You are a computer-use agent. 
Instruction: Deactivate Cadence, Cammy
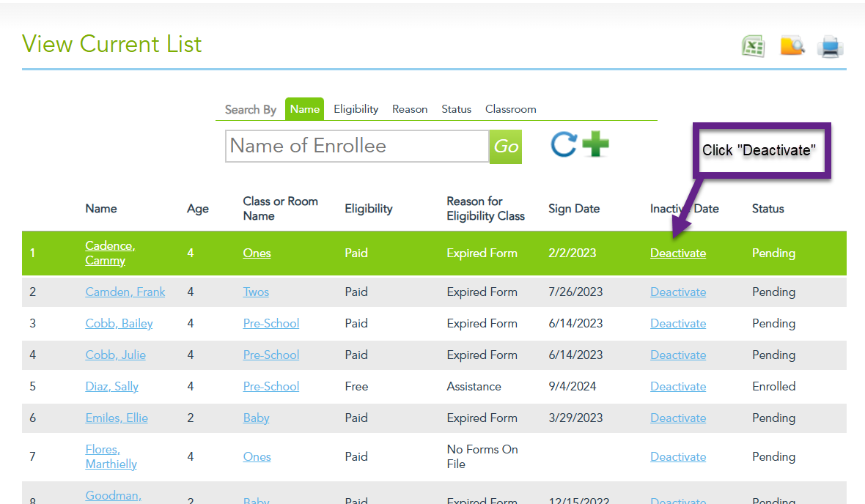(678, 253)
